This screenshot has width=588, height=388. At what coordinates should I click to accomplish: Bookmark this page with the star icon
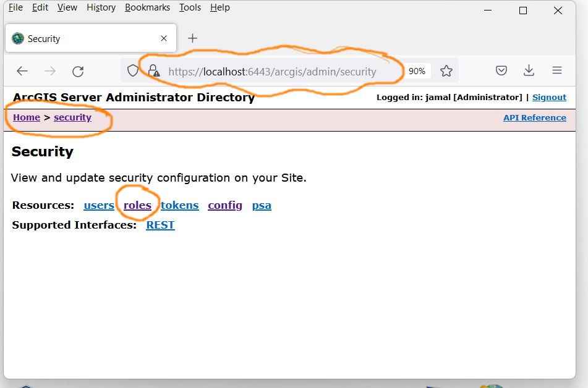click(x=446, y=71)
